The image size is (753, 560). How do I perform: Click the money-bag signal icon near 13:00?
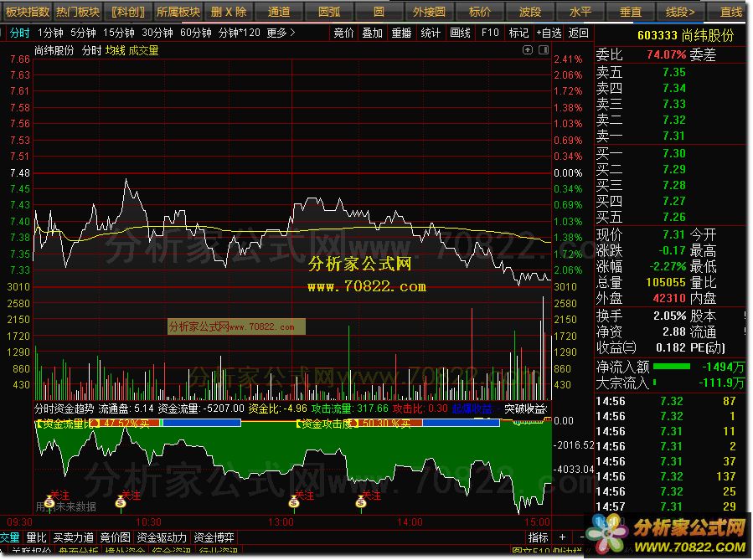(x=294, y=502)
